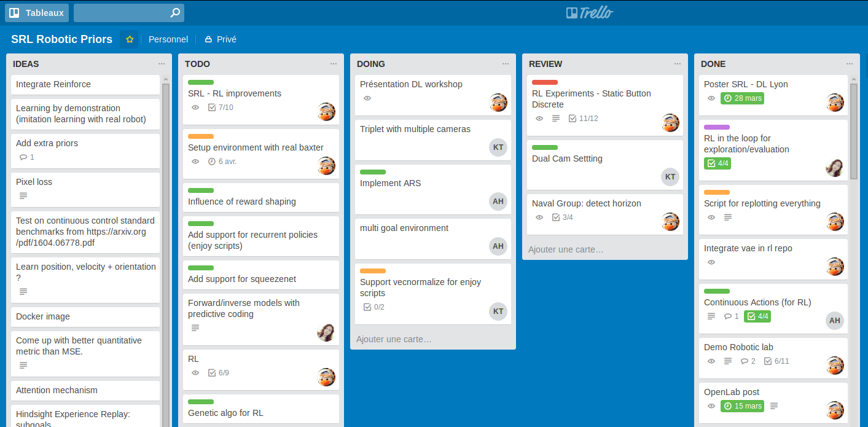This screenshot has height=427, width=868.
Task: Click red label on RL Experiments card
Action: coord(545,82)
